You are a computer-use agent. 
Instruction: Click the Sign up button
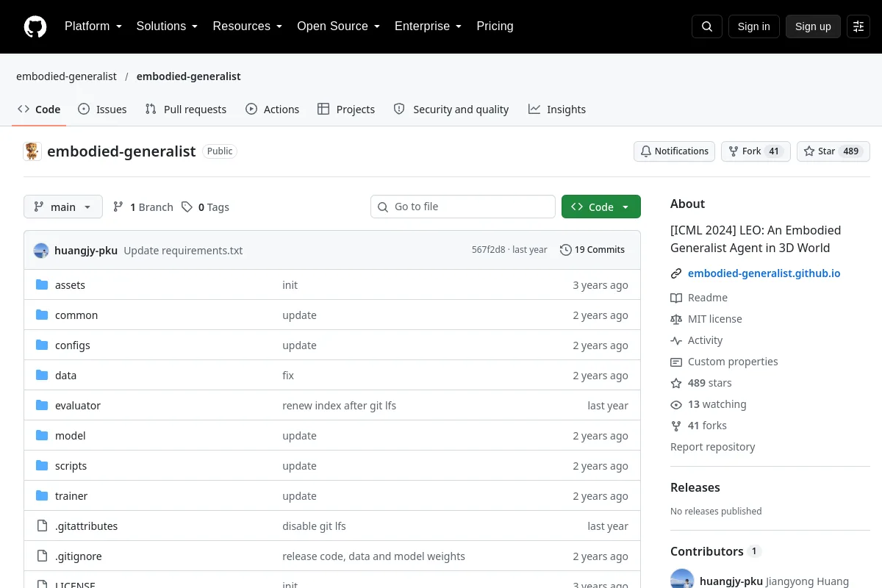(813, 26)
